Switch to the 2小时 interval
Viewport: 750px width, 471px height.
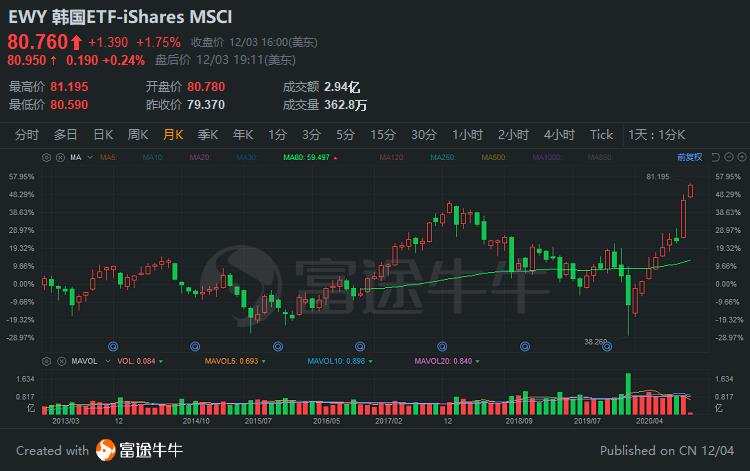(513, 135)
